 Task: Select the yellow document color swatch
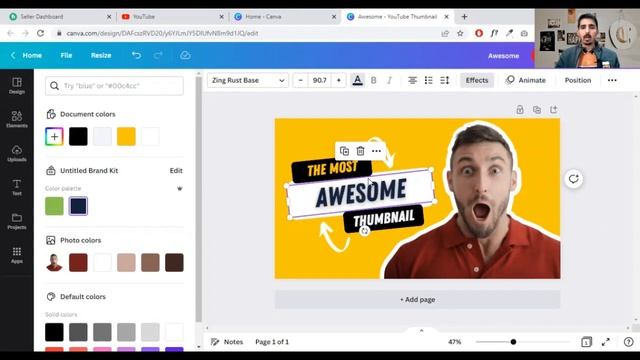point(126,137)
